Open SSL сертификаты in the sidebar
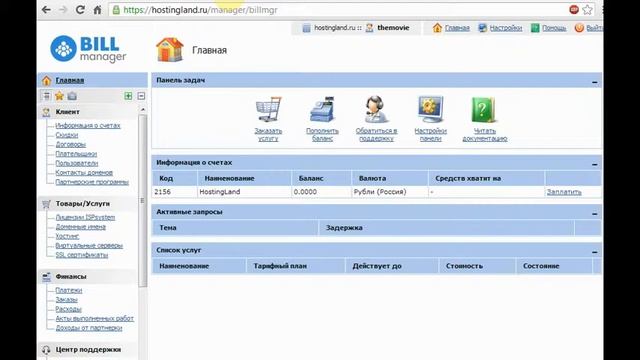This screenshot has height=360, width=640. 82,255
